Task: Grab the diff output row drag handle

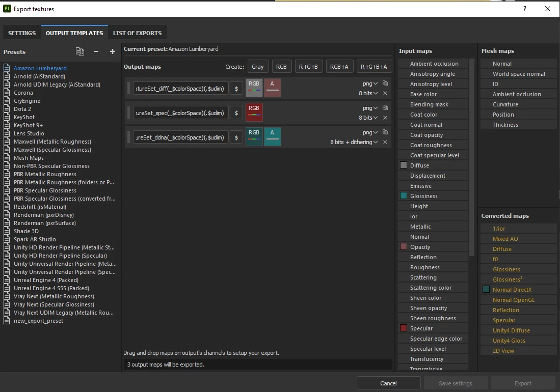Action: coord(129,89)
